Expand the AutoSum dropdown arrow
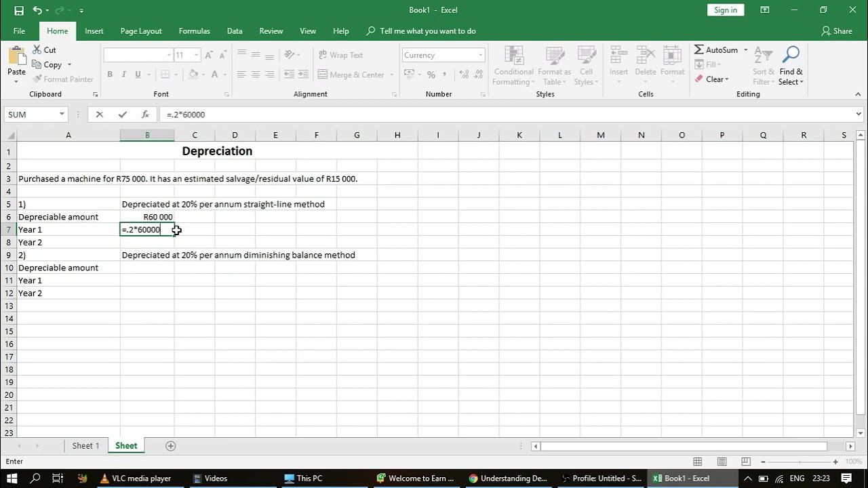 [x=745, y=50]
